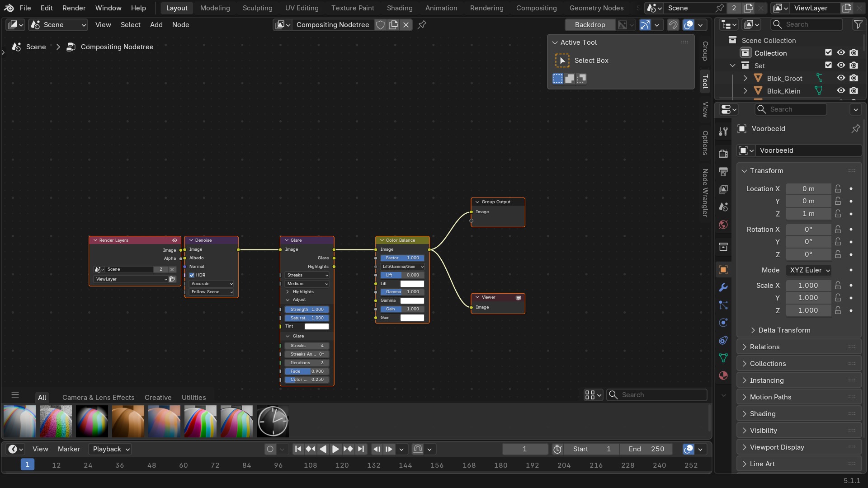
Task: Switch to the Compositing workspace tab
Action: 537,8
